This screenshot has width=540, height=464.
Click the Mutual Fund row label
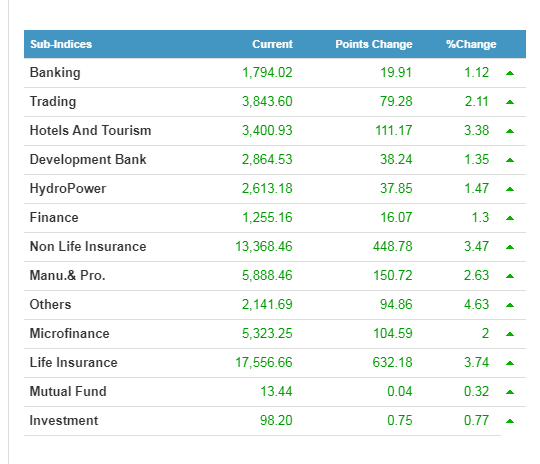68,391
